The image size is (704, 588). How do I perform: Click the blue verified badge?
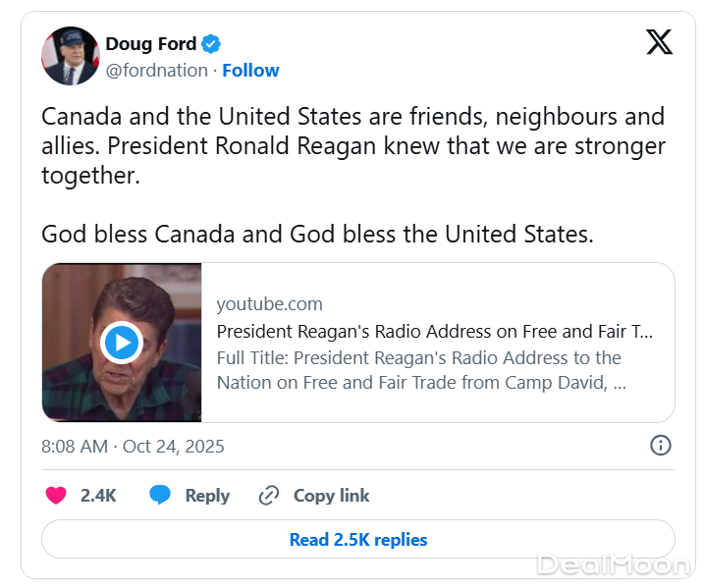[x=211, y=44]
